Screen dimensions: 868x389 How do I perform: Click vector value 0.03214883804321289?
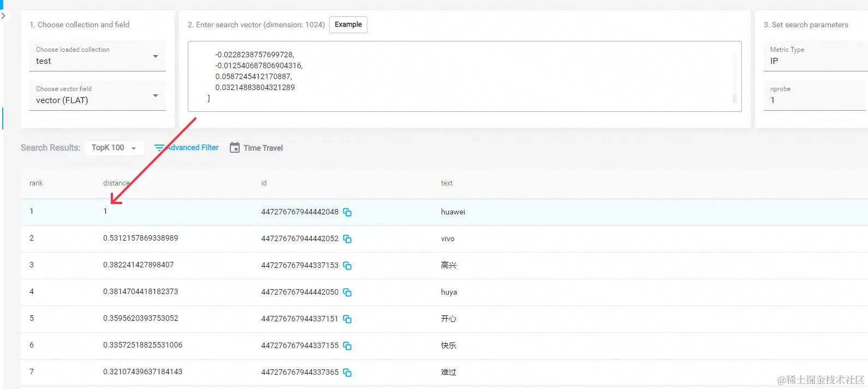tap(255, 88)
